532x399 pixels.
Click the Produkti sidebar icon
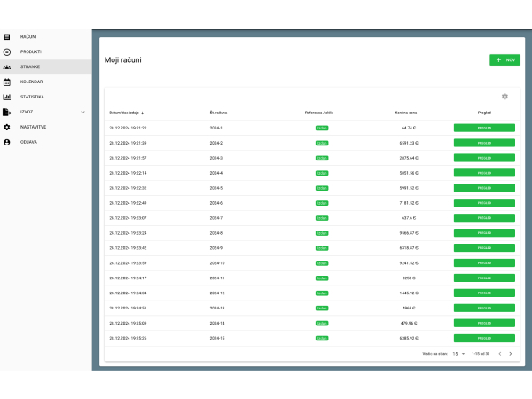(7, 51)
